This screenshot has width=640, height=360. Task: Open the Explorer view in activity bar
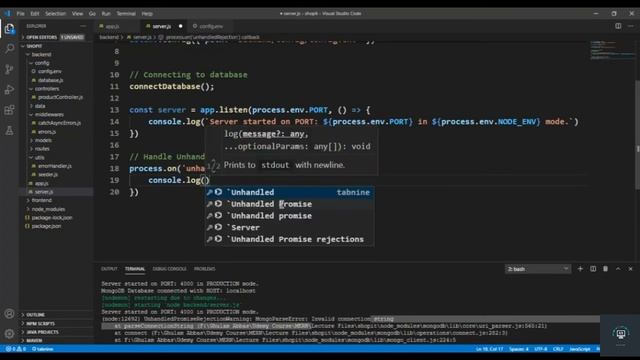(x=9, y=29)
